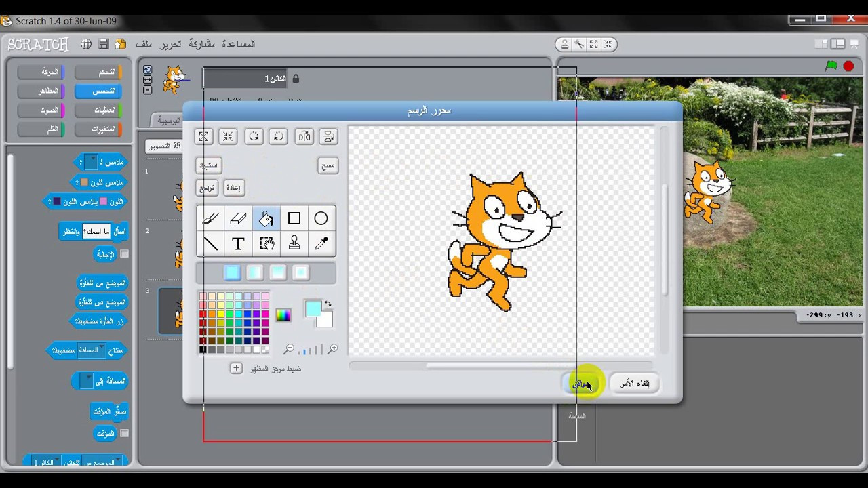Viewport: 868px width, 488px height.
Task: Click the shrink costume icon
Action: [228, 136]
